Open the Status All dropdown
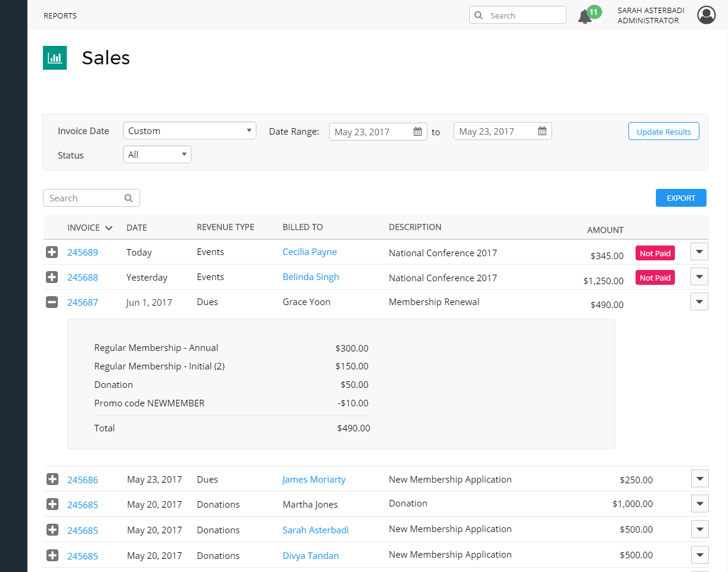 coord(157,154)
